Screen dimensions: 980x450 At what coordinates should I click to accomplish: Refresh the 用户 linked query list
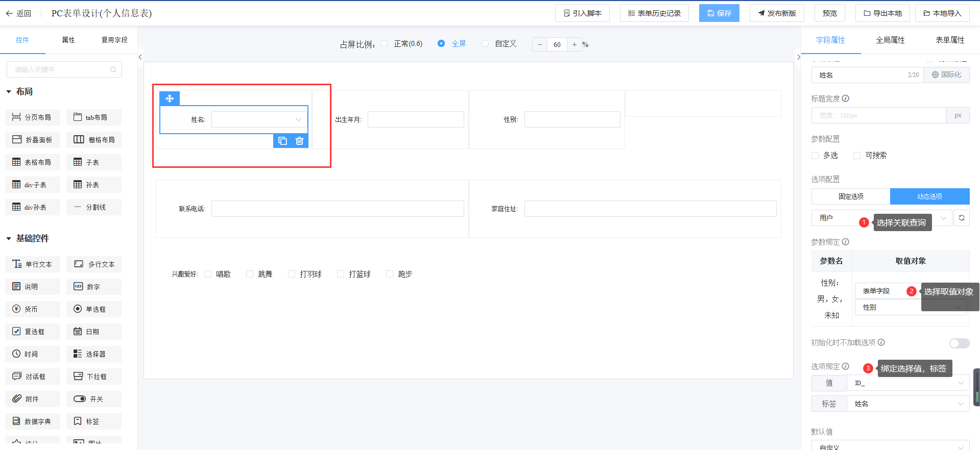pyautogui.click(x=962, y=218)
